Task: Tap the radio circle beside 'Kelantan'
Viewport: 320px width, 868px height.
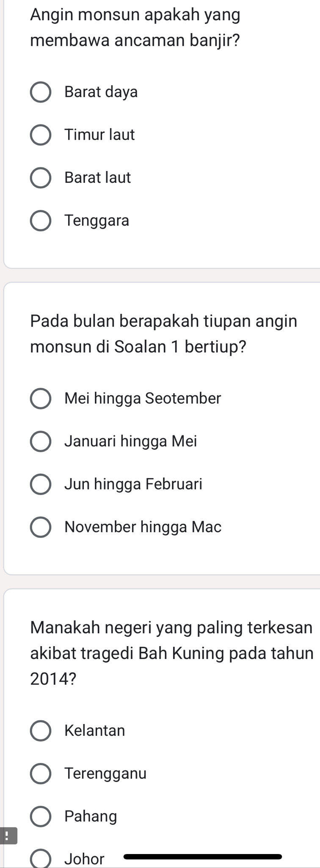Action: click(41, 731)
